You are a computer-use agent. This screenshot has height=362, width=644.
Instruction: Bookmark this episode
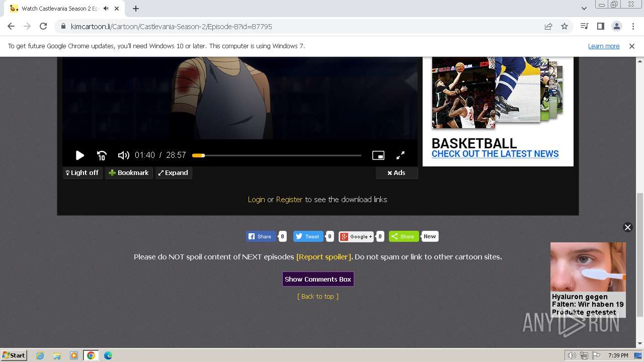click(x=129, y=172)
